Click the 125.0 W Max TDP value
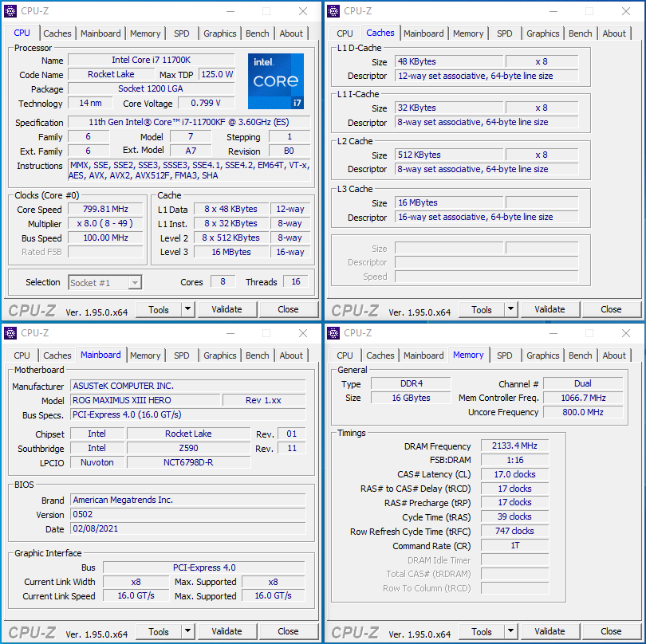 pos(217,75)
